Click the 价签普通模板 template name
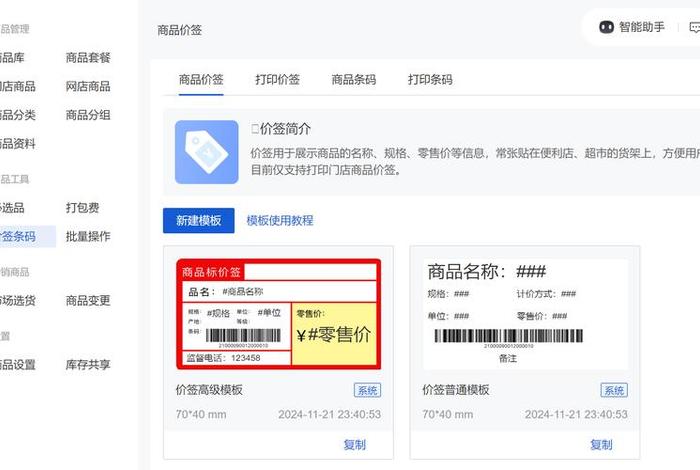Image resolution: width=700 pixels, height=470 pixels. [x=456, y=390]
